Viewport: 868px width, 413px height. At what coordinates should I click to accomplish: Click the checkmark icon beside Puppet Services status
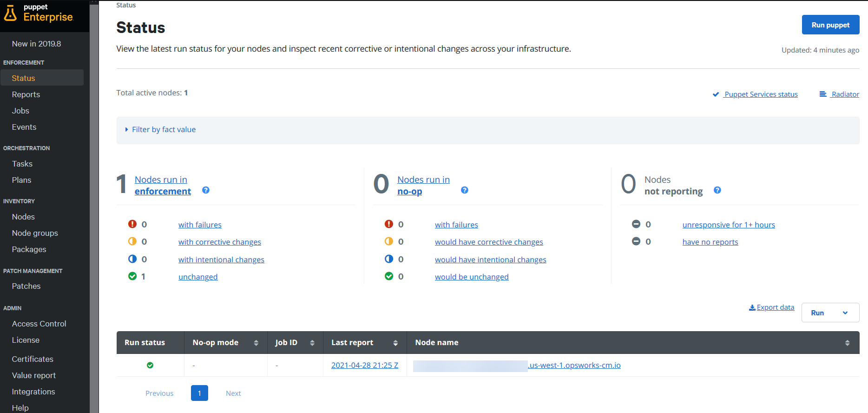(716, 94)
